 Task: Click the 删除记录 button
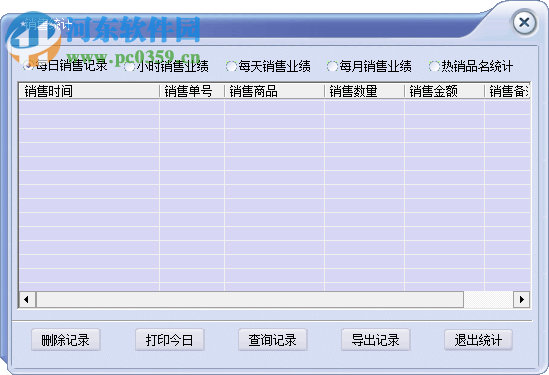pos(66,340)
